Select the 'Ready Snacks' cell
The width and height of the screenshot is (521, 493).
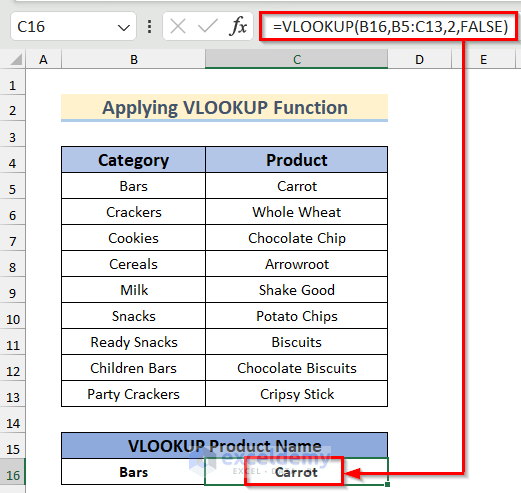tap(133, 342)
